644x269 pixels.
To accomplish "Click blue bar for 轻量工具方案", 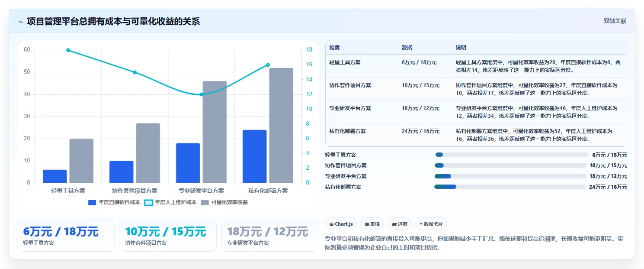I will [x=55, y=176].
